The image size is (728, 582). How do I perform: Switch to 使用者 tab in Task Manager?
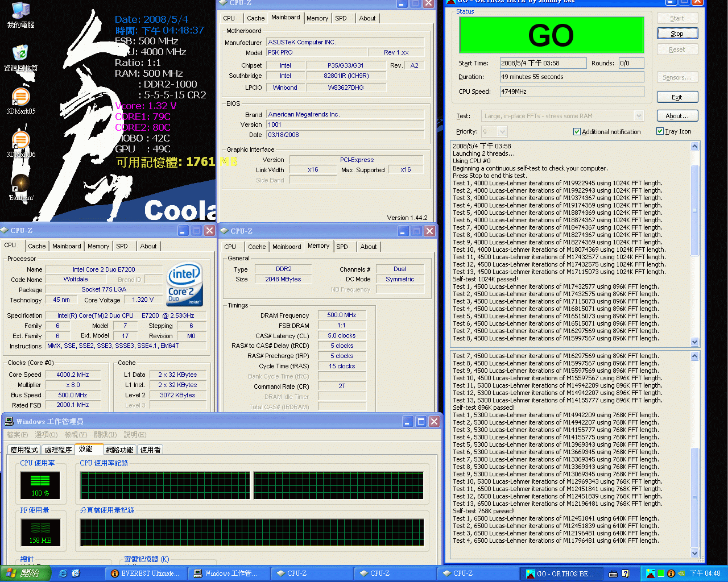coord(150,450)
